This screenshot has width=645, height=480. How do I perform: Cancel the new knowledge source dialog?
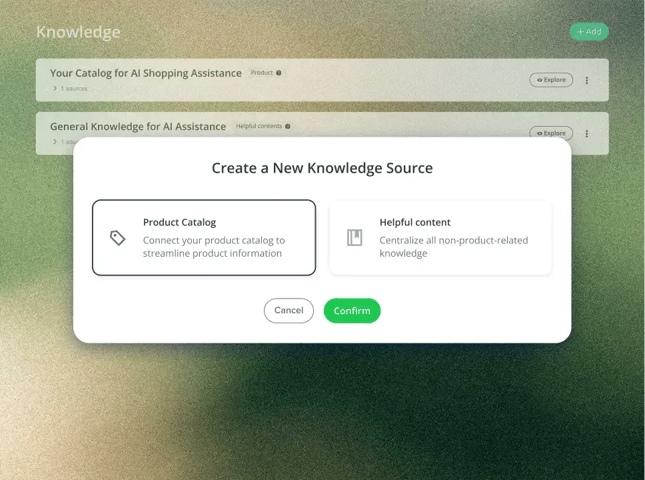(x=289, y=311)
